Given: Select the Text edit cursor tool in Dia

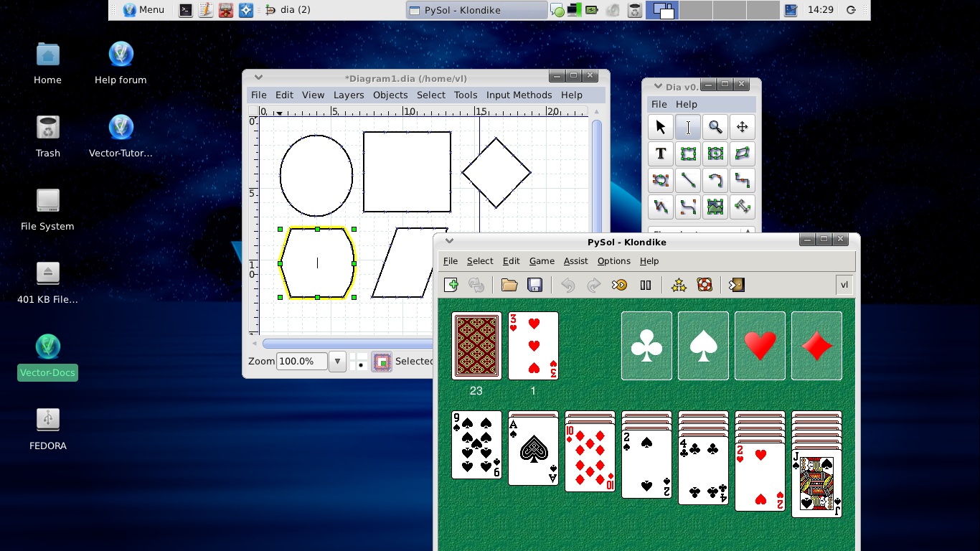Looking at the screenshot, I should [x=688, y=127].
